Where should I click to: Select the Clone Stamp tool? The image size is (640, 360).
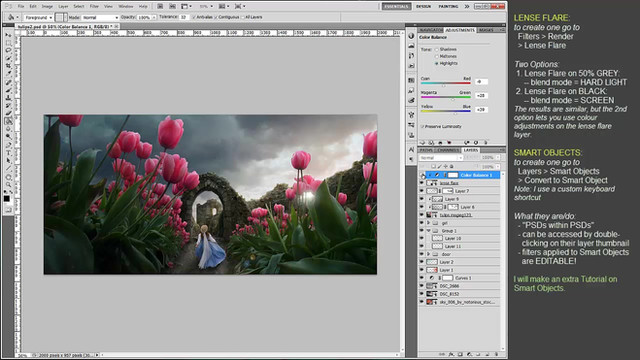(x=8, y=98)
